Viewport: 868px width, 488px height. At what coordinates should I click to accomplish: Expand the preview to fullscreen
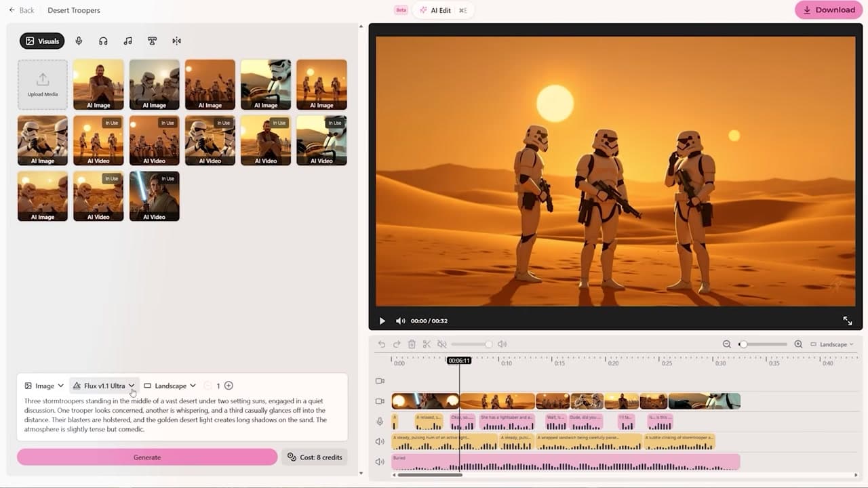pos(847,321)
